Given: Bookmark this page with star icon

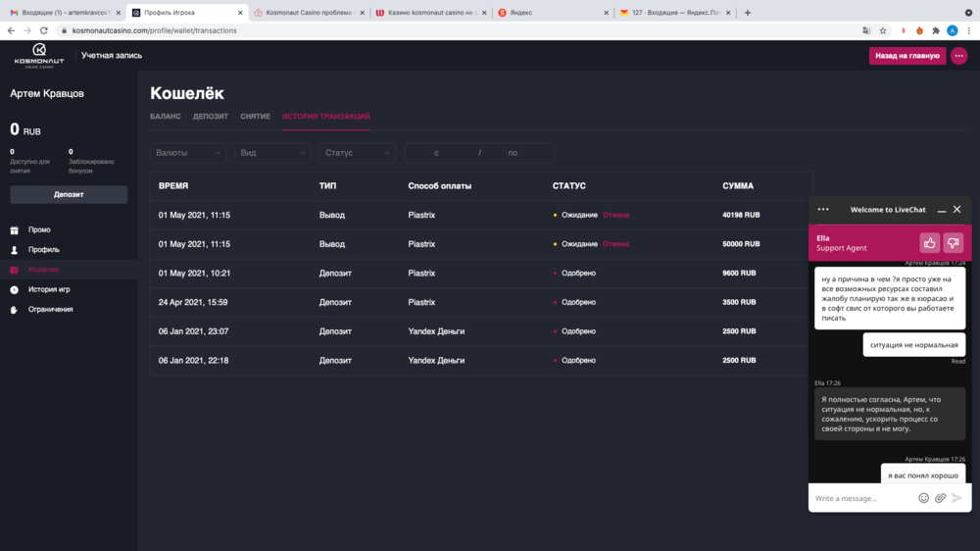Looking at the screenshot, I should point(883,30).
